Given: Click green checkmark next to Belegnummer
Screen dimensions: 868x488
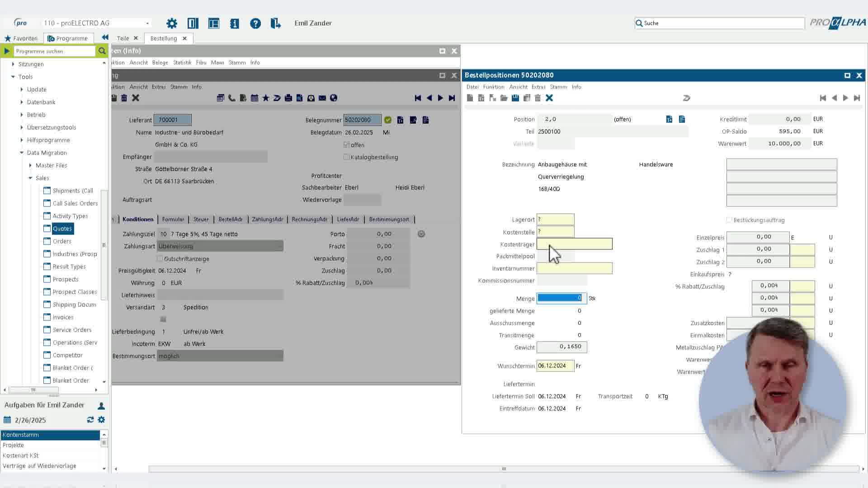Looking at the screenshot, I should click(x=388, y=120).
